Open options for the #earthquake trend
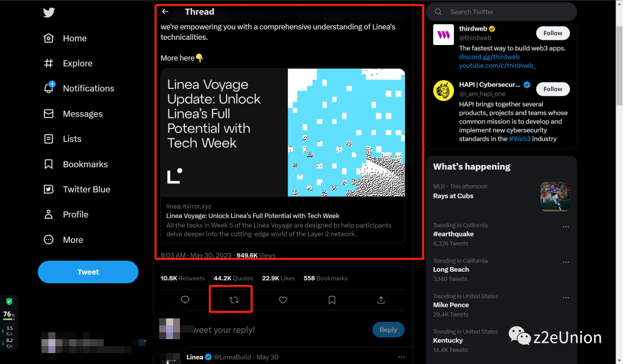 (x=566, y=227)
